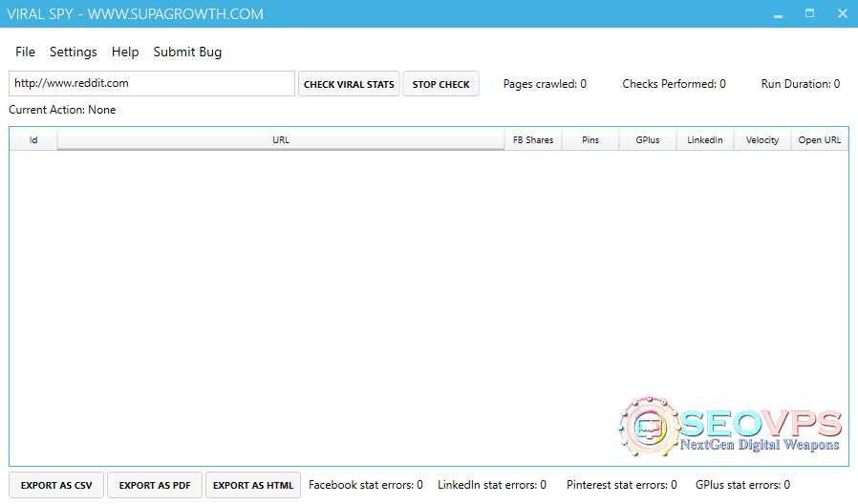The height and width of the screenshot is (504, 858).
Task: Select the 'Facebook stat errors: 0' text
Action: click(x=366, y=485)
